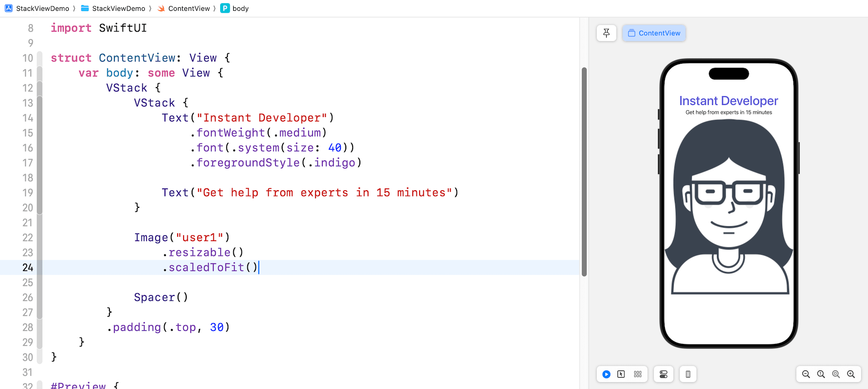Zoom in the preview canvas
Viewport: 868px width, 389px height.
[851, 374]
